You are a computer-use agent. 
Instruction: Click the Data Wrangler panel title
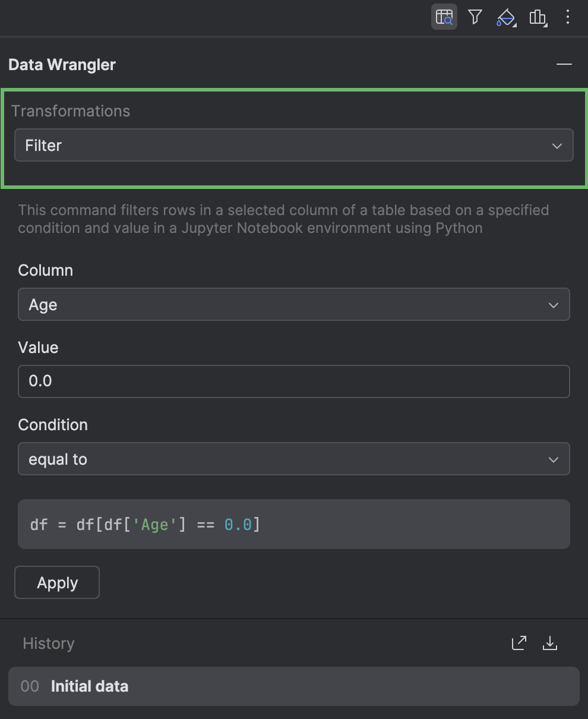tap(62, 65)
